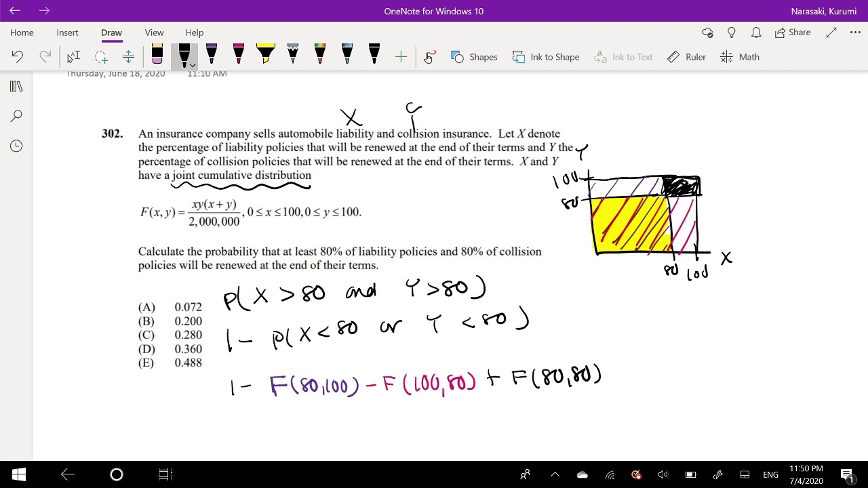
Task: Open Task View on taskbar
Action: 165,474
